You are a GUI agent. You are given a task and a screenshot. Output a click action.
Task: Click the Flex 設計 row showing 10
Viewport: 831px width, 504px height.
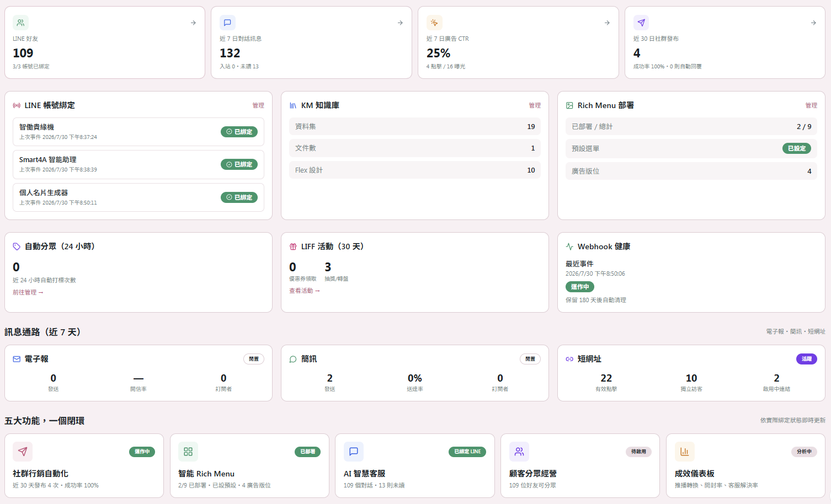click(x=415, y=170)
